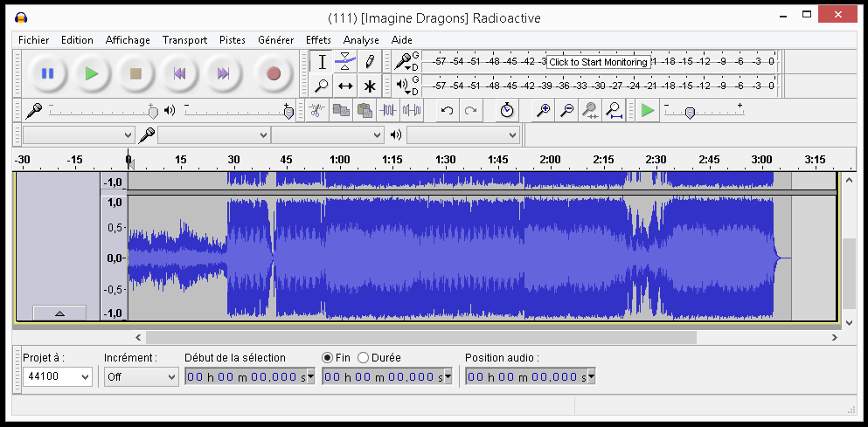
Task: Open the Aide menu
Action: [402, 40]
